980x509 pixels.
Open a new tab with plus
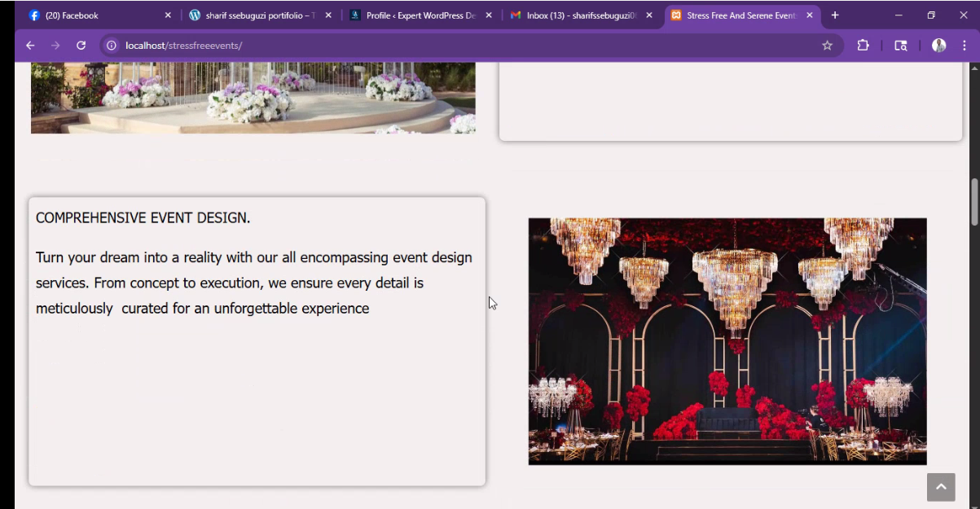coord(835,15)
